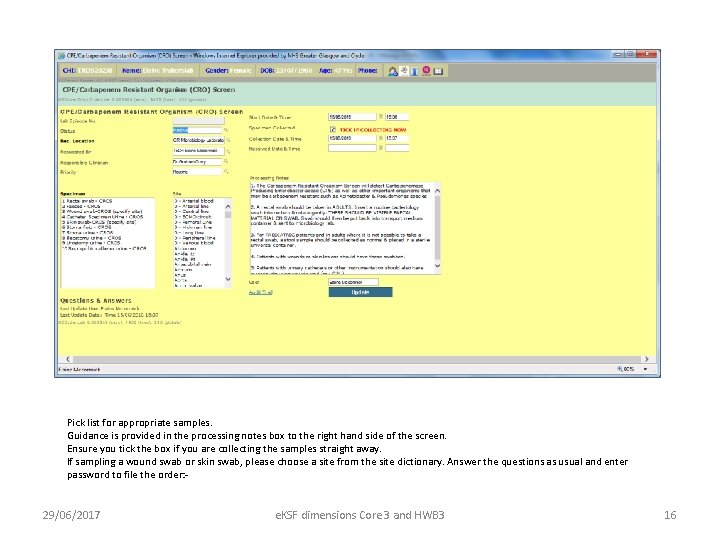Click the empty Received Date input field

[352, 148]
